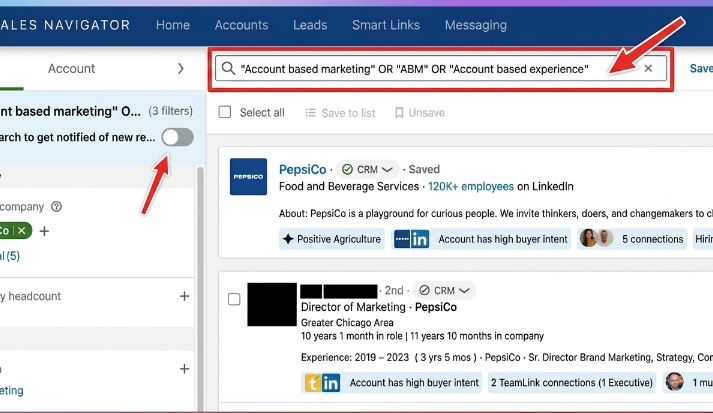Screen dimensions: 713x413
Task: Expand Account tab chevron arrow
Action: click(x=181, y=69)
